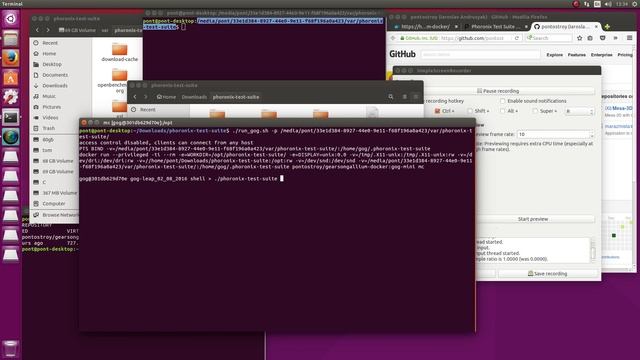Switch to the Phoronix Test Suite tab
This screenshot has height=360, width=640.
coord(496,27)
